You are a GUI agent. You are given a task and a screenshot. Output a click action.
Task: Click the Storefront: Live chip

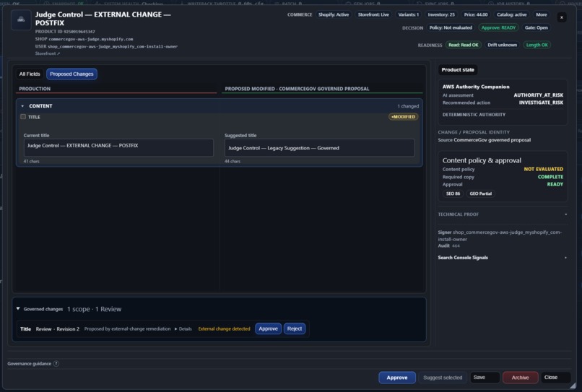click(x=373, y=15)
